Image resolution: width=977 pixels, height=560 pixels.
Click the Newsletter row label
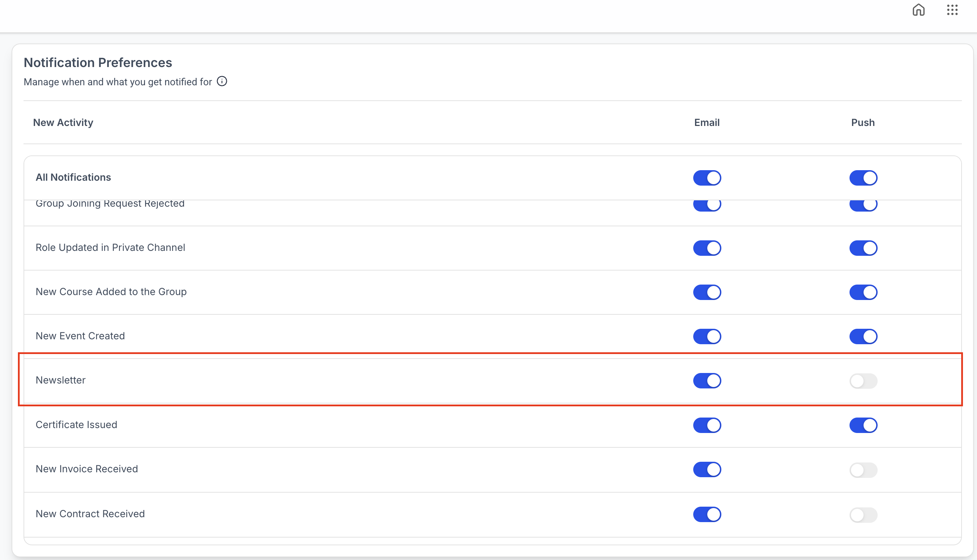tap(60, 380)
